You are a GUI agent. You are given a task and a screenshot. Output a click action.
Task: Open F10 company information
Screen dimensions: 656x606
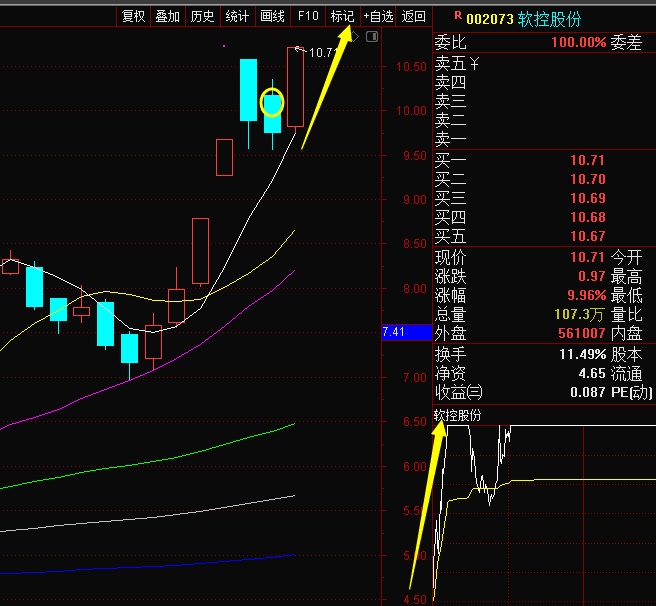[x=308, y=16]
